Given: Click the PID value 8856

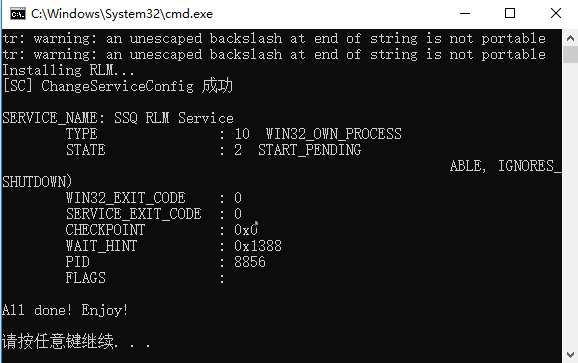Looking at the screenshot, I should (250, 262).
